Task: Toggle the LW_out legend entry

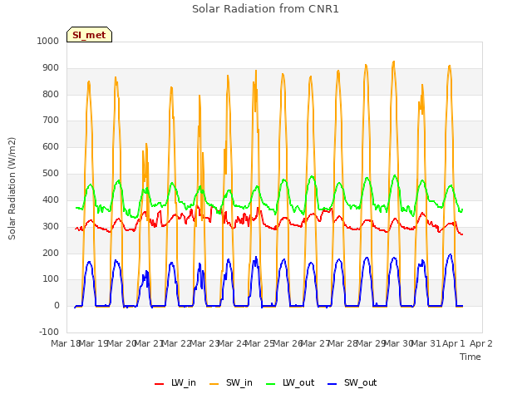Action: click(290, 382)
